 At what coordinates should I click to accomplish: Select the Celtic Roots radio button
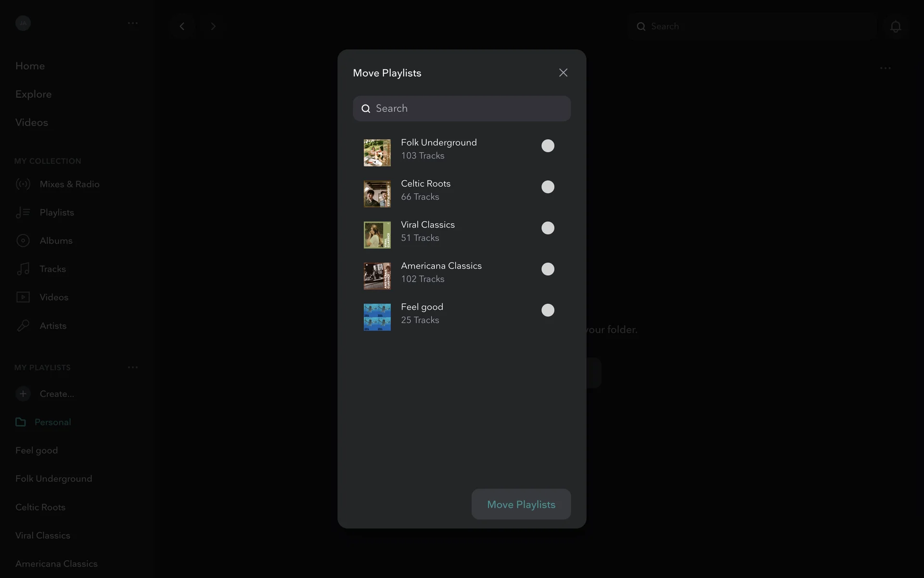548,187
